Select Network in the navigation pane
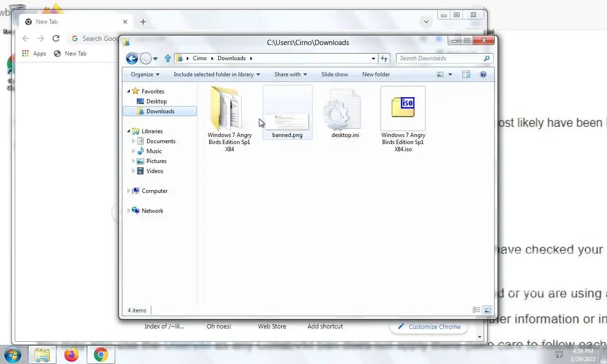 (152, 210)
